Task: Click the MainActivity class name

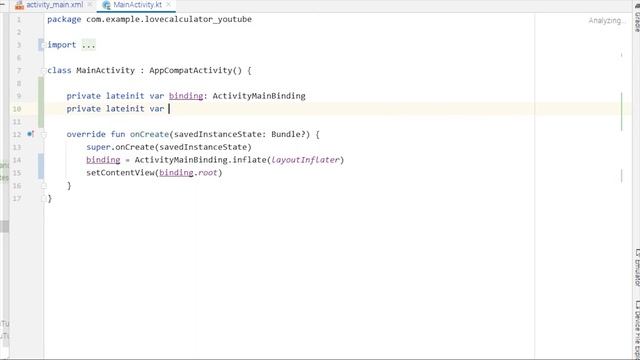Action: 105,71
